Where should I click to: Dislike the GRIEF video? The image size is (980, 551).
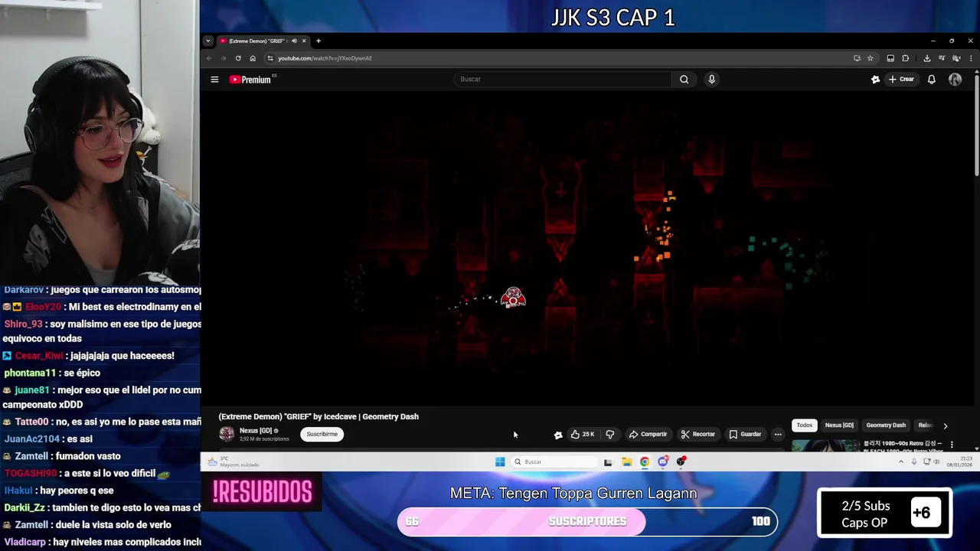click(610, 434)
